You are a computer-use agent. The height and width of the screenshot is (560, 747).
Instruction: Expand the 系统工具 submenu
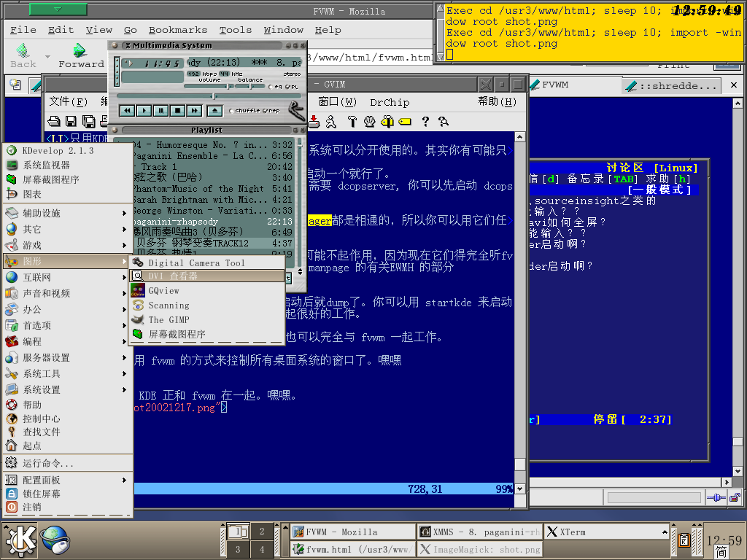[x=68, y=374]
